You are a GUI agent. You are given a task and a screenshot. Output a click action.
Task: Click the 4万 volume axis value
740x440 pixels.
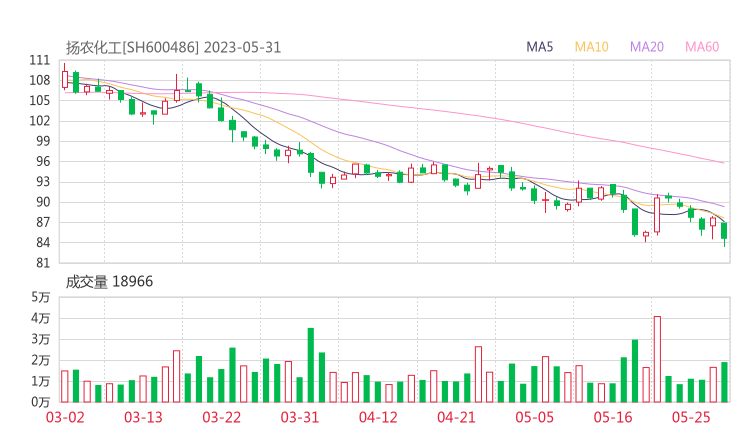(x=41, y=319)
